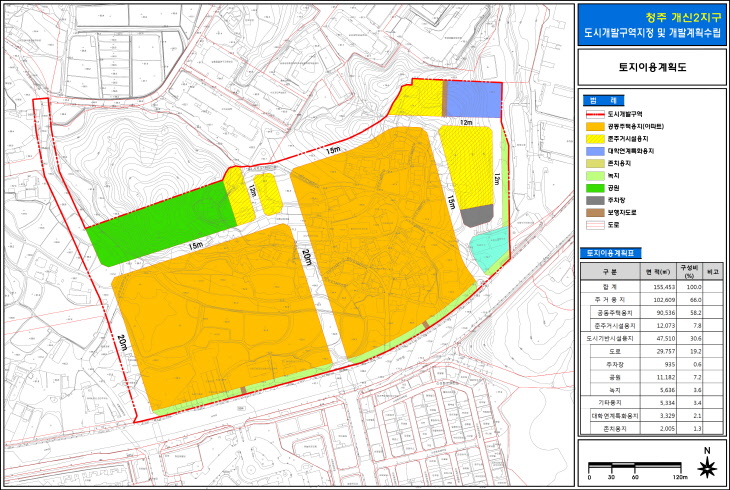Image resolution: width=730 pixels, height=490 pixels.
Task: Click the yellow 준주거시설용지 legend swatch
Action: coord(595,139)
